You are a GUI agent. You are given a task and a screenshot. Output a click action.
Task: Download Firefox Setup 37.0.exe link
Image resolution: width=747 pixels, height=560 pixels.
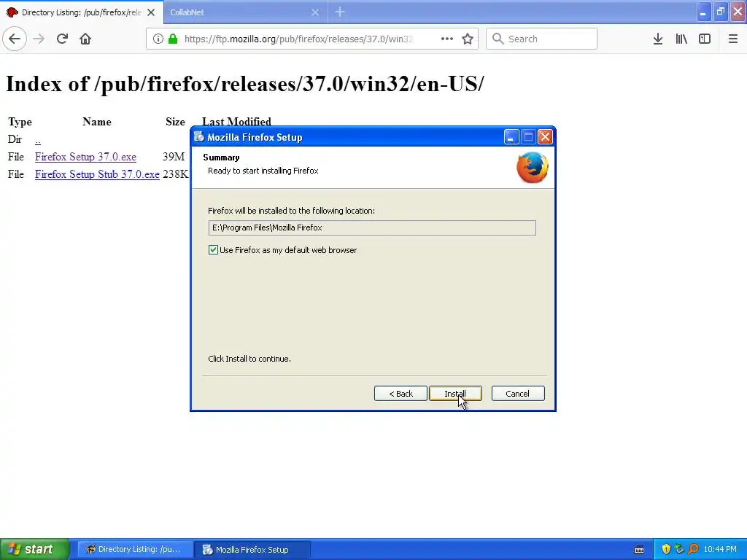click(x=86, y=157)
